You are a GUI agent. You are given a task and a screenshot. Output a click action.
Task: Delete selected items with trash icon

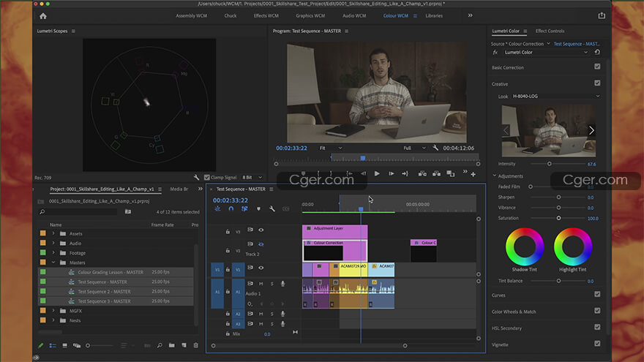196,346
